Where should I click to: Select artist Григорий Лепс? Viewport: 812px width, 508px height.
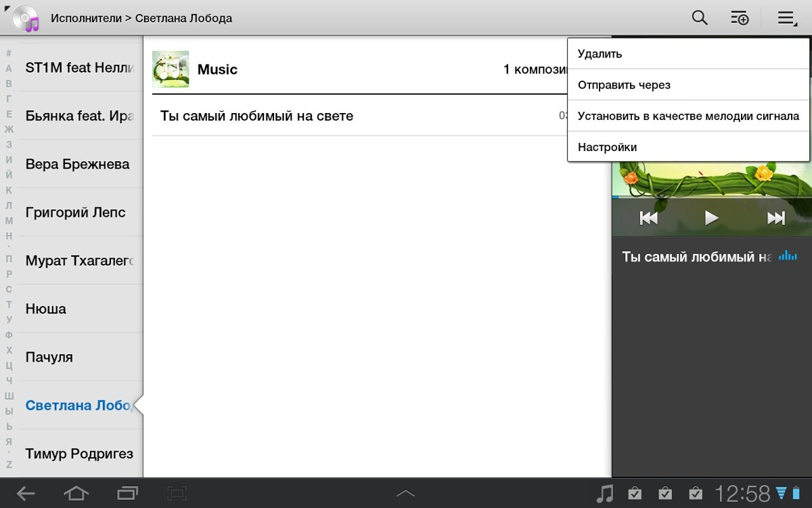pyautogui.click(x=76, y=213)
